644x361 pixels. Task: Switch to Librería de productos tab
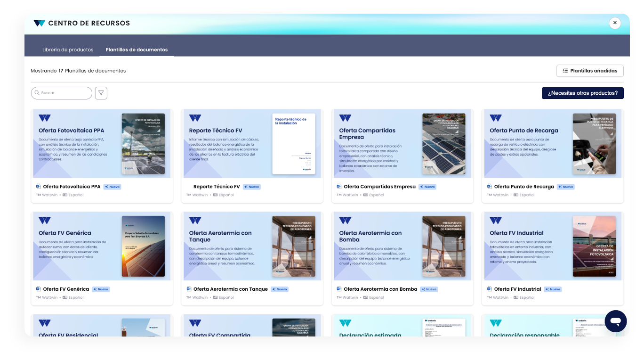pos(68,49)
